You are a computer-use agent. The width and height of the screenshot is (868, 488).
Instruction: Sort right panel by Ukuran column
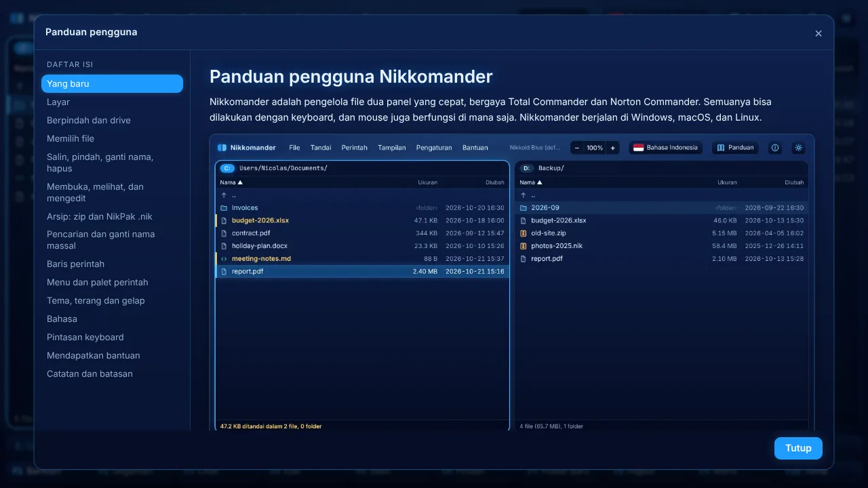click(727, 182)
